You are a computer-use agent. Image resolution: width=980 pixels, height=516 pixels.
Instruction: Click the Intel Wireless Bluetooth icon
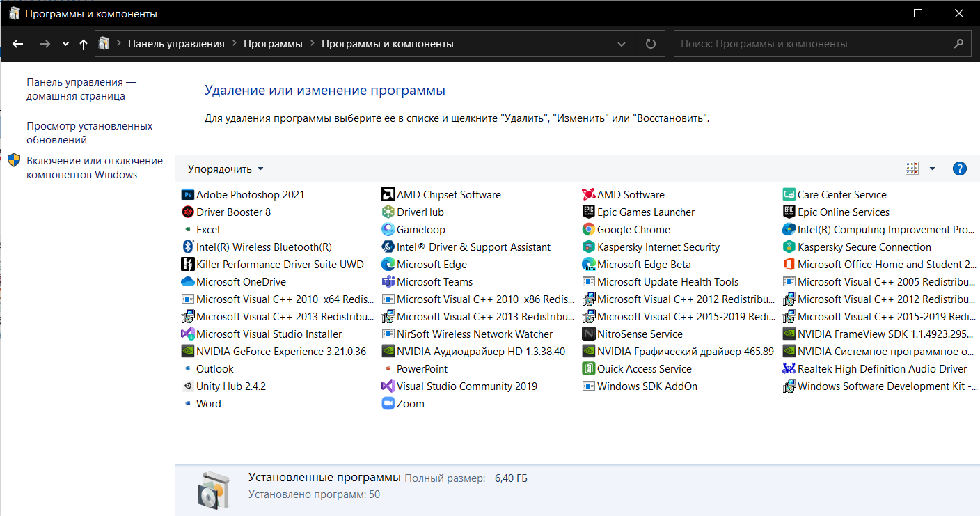click(x=187, y=247)
